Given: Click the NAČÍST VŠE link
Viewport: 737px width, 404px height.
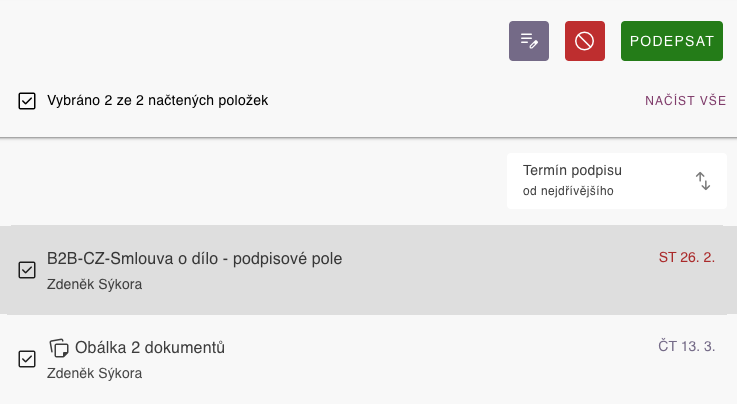Looking at the screenshot, I should [x=685, y=101].
